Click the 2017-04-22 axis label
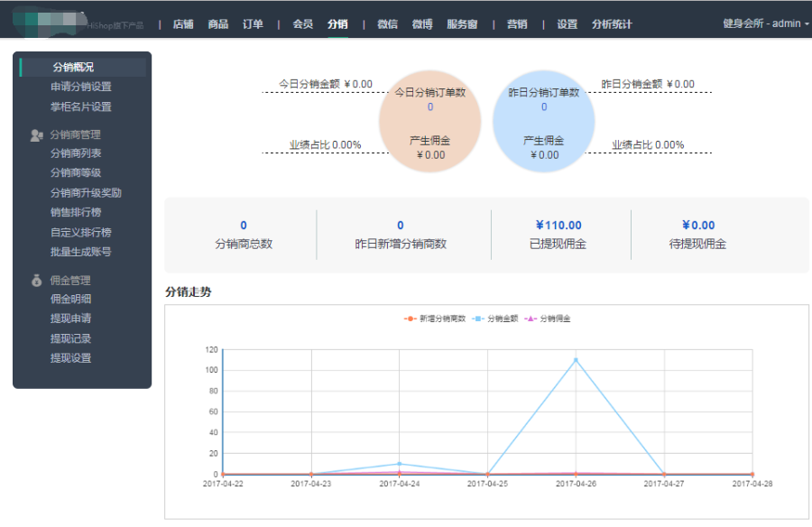The height and width of the screenshot is (527, 812). [x=223, y=484]
